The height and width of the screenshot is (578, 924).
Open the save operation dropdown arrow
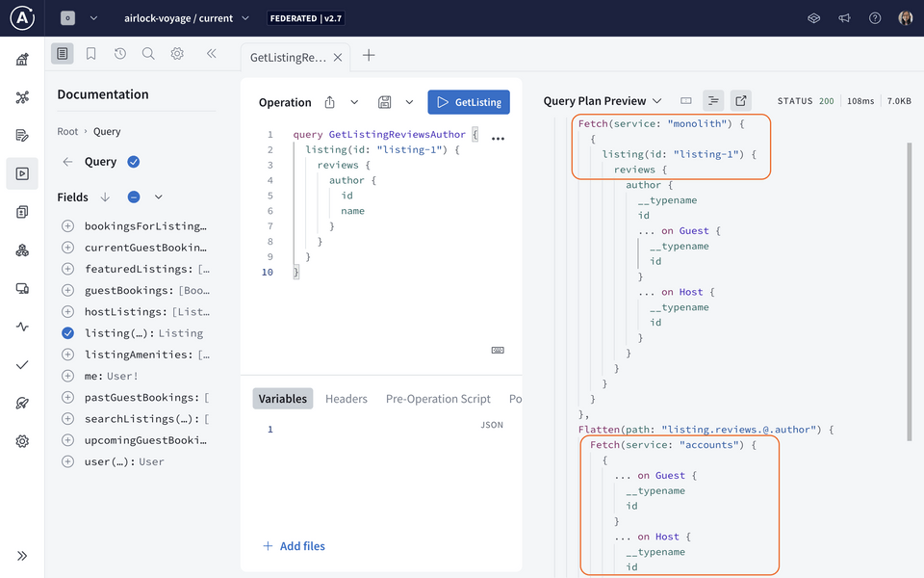coord(409,102)
